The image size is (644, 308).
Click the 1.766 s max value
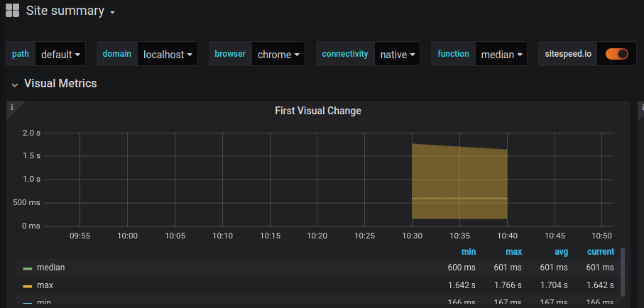(508, 285)
